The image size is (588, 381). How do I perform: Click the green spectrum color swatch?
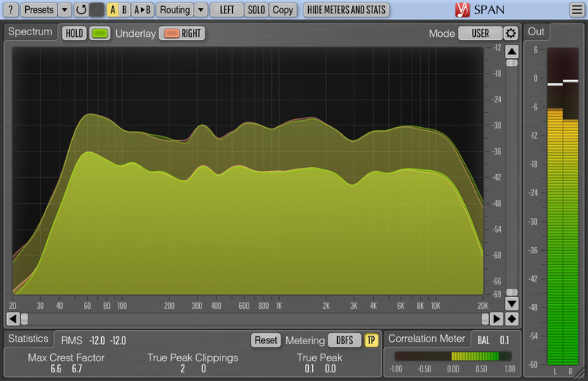click(100, 34)
